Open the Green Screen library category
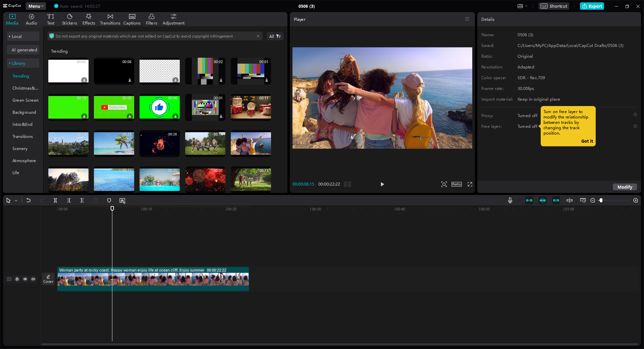This screenshot has height=349, width=644. tap(25, 100)
